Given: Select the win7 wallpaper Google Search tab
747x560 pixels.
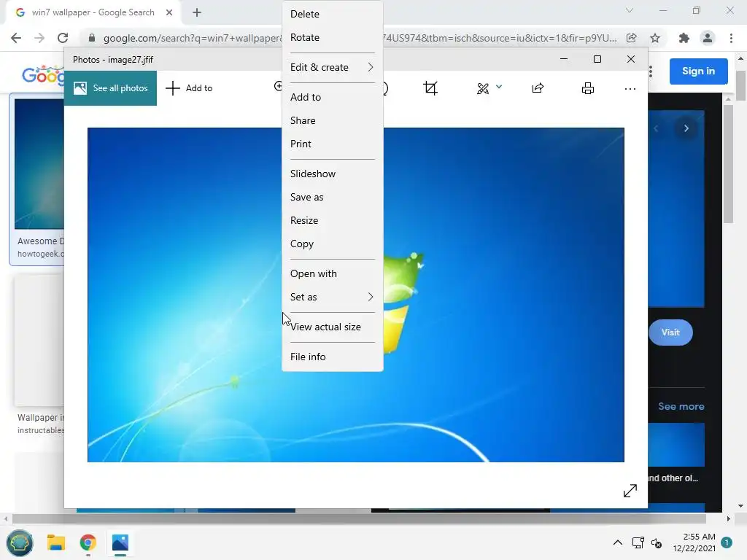Looking at the screenshot, I should click(93, 12).
